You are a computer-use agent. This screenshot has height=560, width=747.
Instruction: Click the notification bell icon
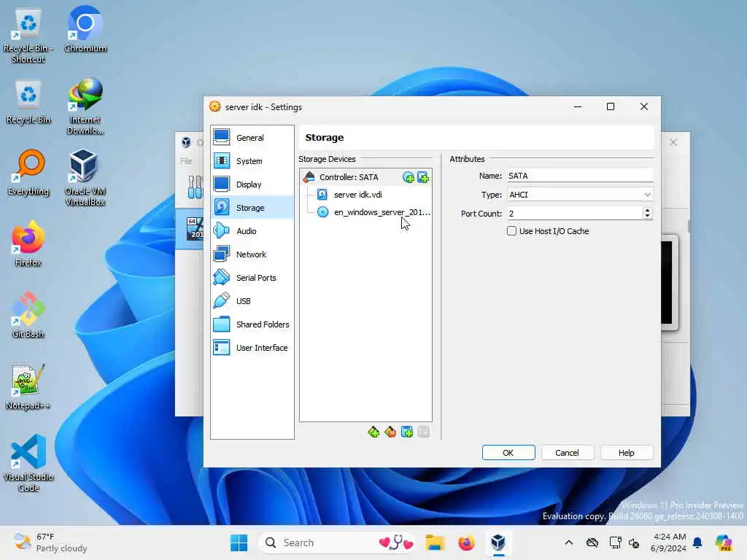[x=697, y=542]
